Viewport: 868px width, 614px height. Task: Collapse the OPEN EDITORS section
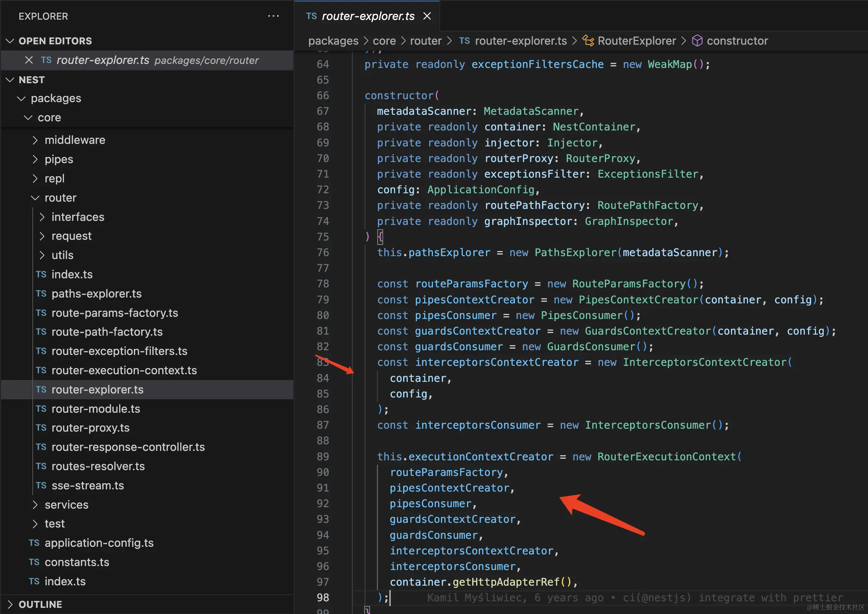click(x=10, y=41)
